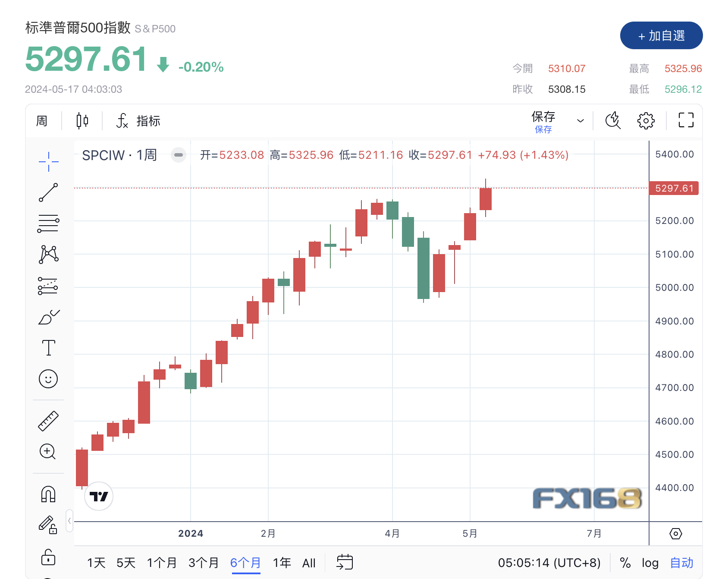Viewport: 728px width, 579px height.
Task: Open the 指标 indicators button
Action: tap(138, 121)
